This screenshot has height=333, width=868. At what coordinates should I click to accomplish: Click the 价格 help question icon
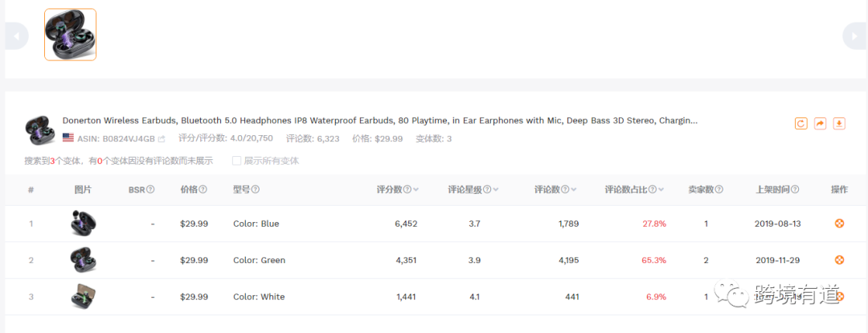(203, 190)
